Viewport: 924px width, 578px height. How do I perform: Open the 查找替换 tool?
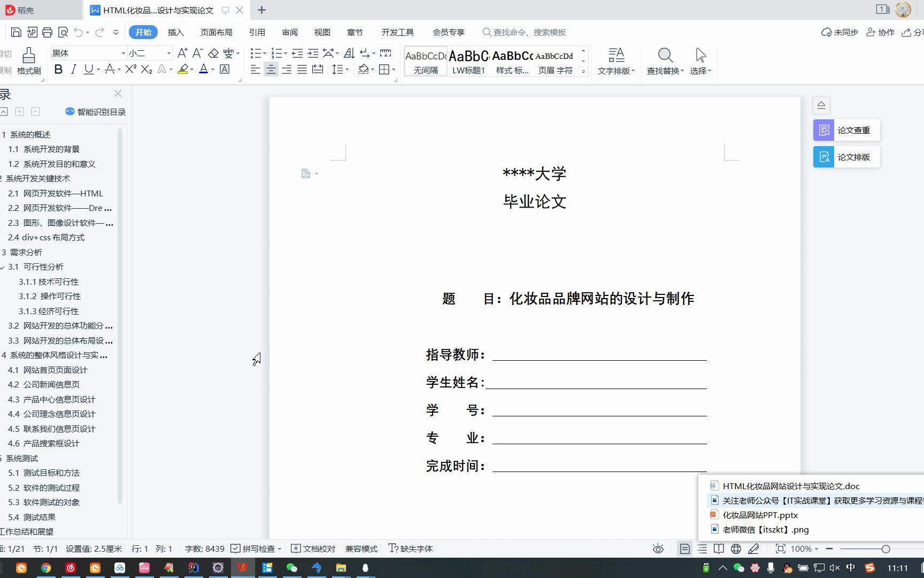665,60
